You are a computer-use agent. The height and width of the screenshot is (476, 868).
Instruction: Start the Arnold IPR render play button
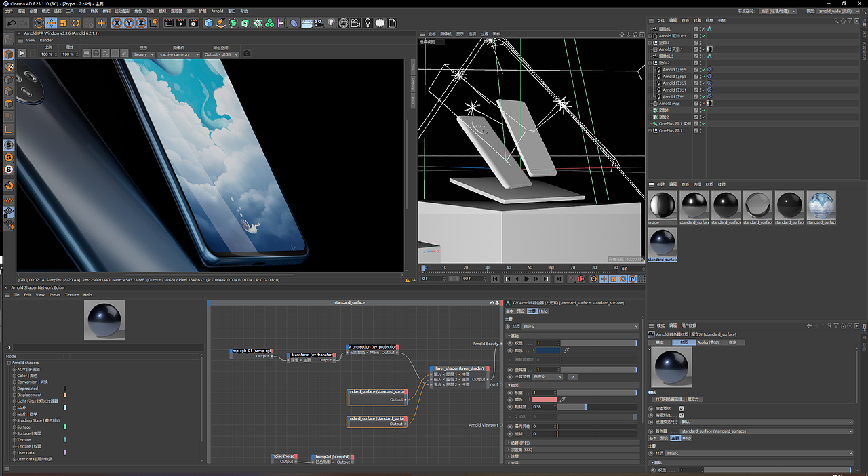(22, 53)
